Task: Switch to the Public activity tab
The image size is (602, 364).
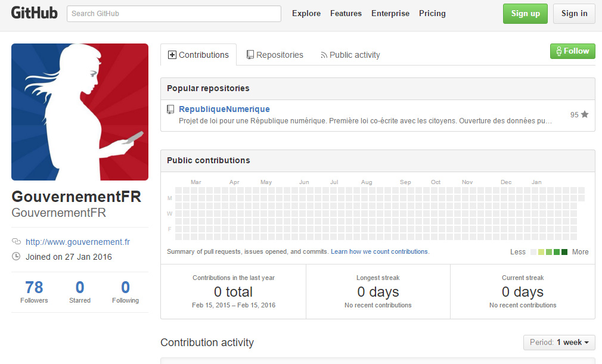Action: 350,55
